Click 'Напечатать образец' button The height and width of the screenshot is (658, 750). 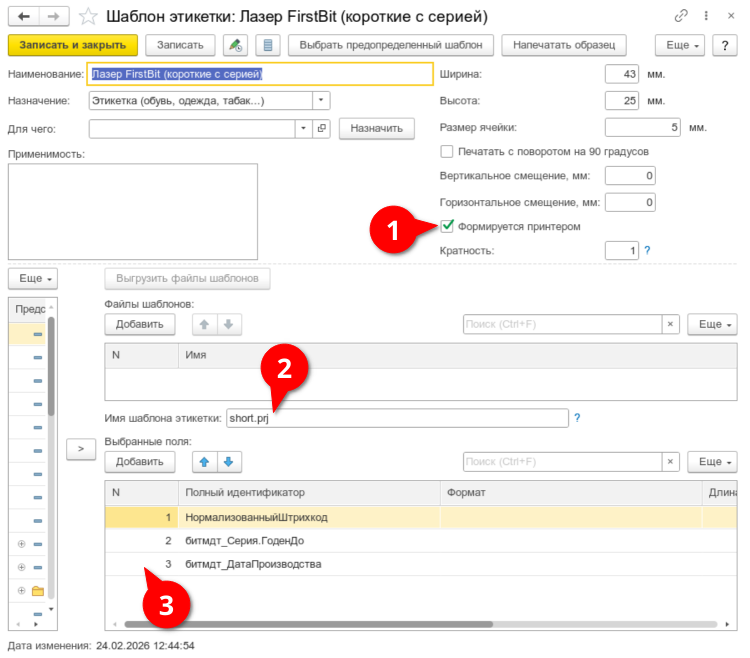(564, 45)
